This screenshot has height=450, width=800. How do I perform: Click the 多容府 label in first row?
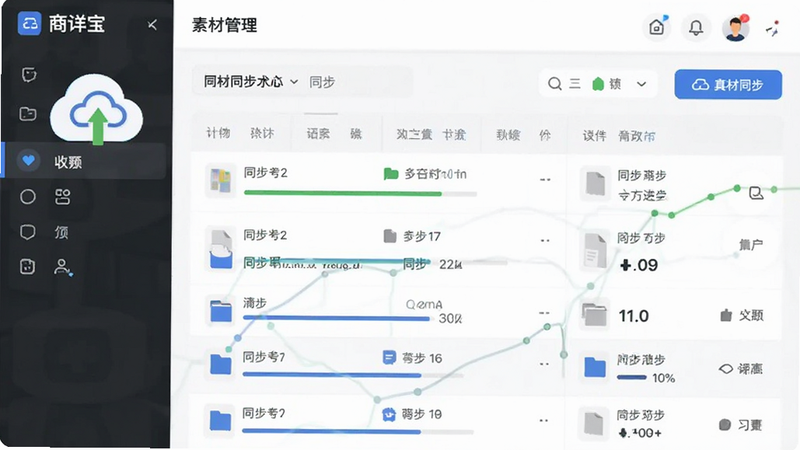(435, 174)
